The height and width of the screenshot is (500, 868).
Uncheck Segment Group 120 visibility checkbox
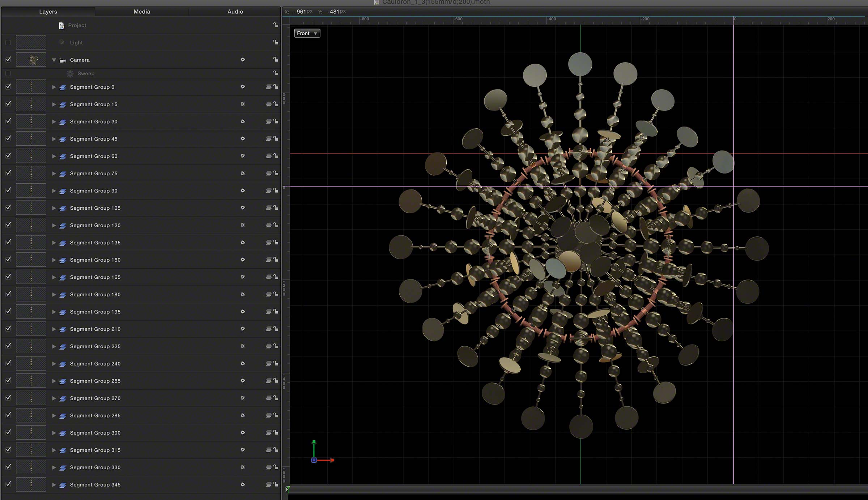coord(8,225)
